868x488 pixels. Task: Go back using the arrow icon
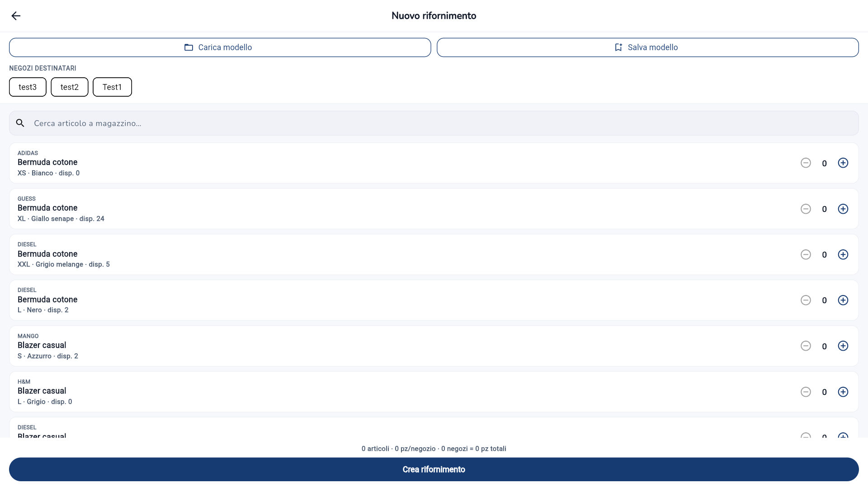pyautogui.click(x=16, y=16)
